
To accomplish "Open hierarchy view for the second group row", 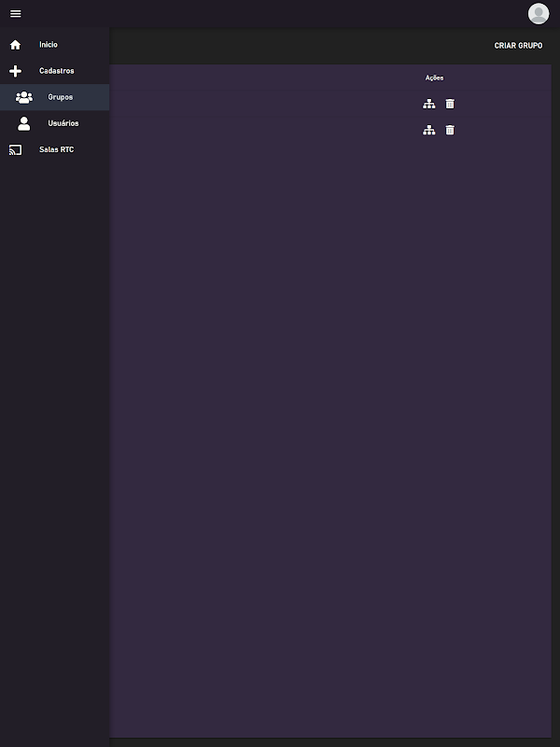I will (x=429, y=130).
